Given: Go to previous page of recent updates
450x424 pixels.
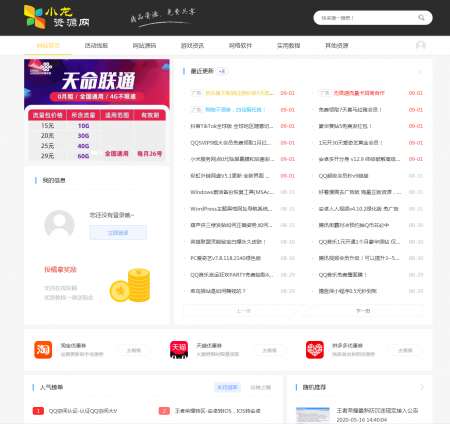Looking at the screenshot, I should pos(243,311).
